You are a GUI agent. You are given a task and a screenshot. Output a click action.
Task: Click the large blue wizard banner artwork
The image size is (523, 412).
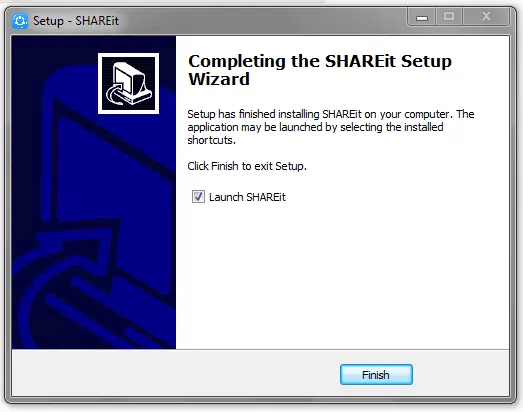tap(94, 230)
